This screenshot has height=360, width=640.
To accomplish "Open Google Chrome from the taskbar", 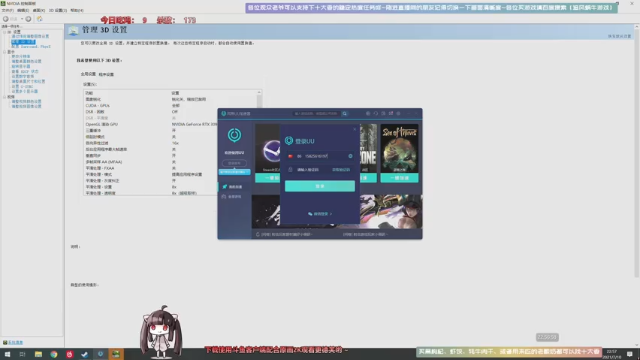I will coord(53,354).
